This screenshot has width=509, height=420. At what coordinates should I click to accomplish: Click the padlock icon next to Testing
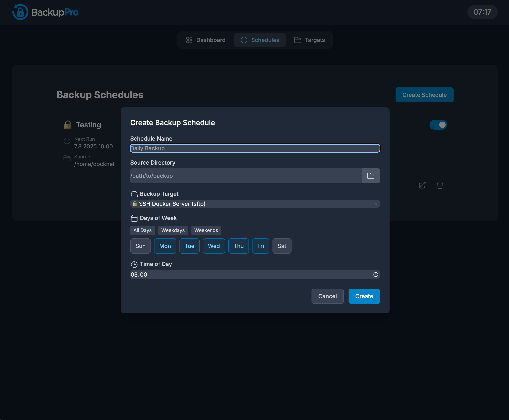click(68, 125)
